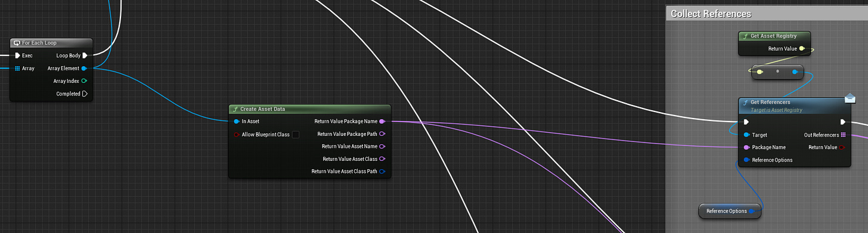Select the Array input pin on For Each Loop
The image size is (868, 233).
(17, 69)
